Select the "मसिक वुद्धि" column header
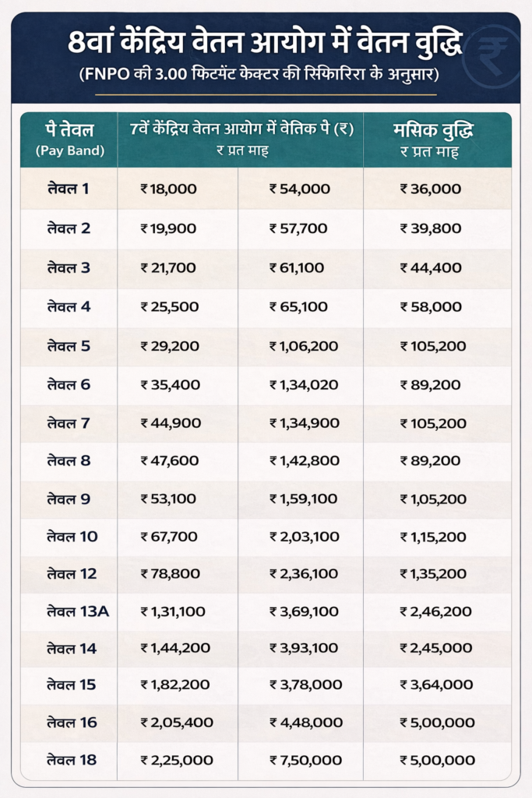 (x=437, y=139)
